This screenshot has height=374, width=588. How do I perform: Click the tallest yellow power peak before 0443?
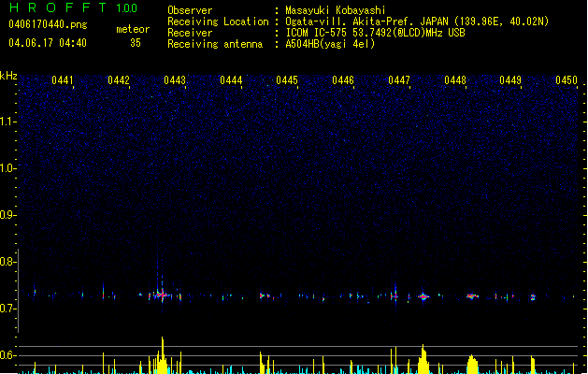click(x=163, y=355)
